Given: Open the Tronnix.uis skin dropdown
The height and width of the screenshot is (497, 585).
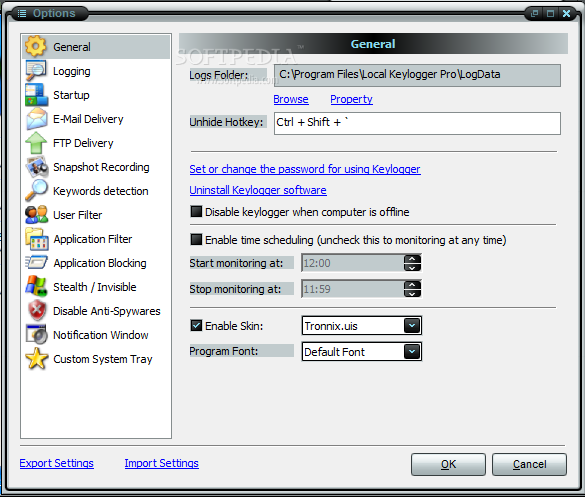Looking at the screenshot, I should click(x=412, y=326).
